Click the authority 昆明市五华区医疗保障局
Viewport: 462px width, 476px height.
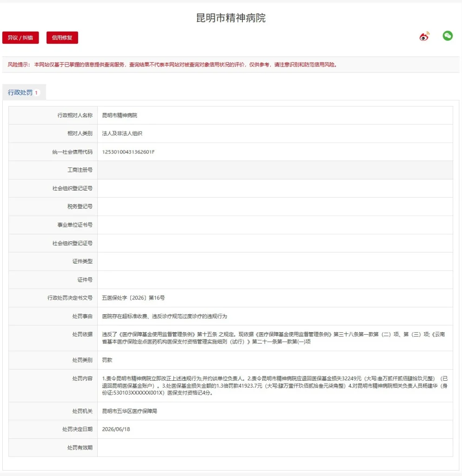click(129, 411)
